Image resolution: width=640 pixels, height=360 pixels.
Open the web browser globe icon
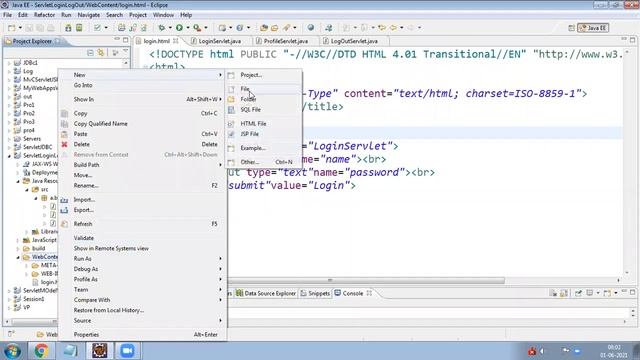click(x=311, y=28)
